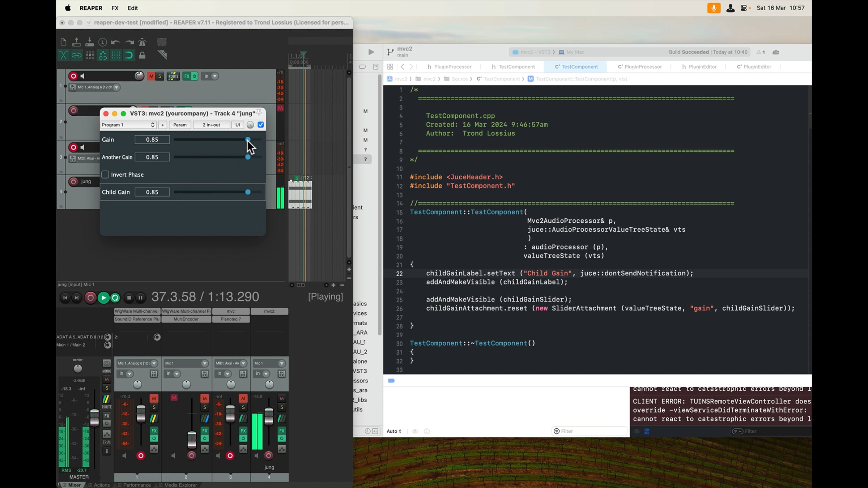868x488 pixels.
Task: Toggle the lock icon in REAPER toolbar
Action: tap(142, 55)
